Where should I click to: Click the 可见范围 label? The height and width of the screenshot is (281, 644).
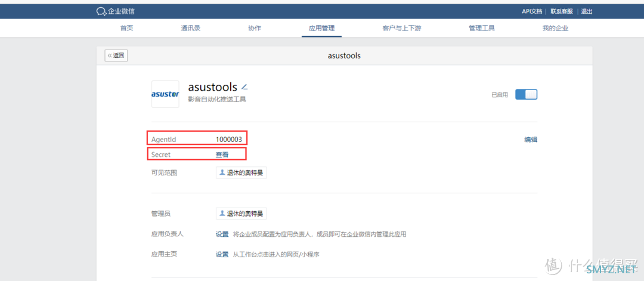[165, 172]
